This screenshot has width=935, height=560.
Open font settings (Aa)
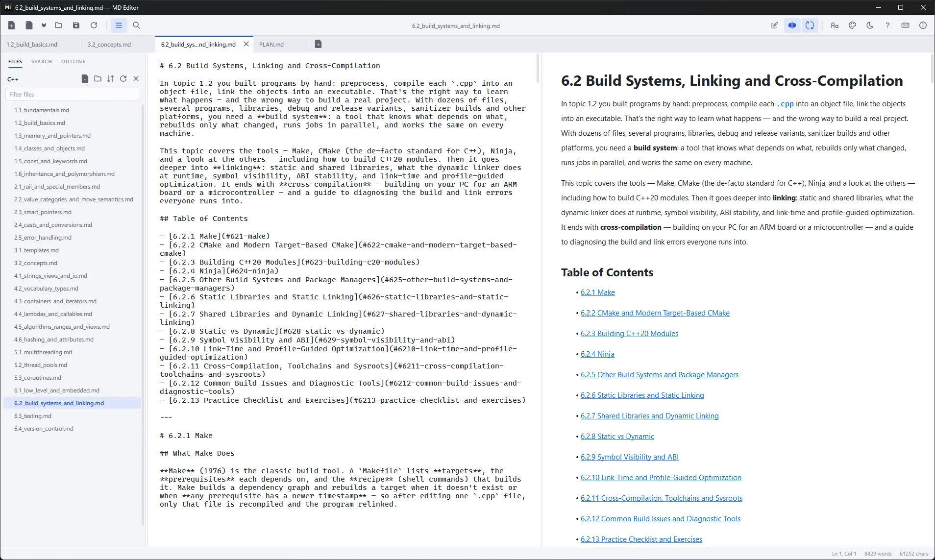[835, 25]
